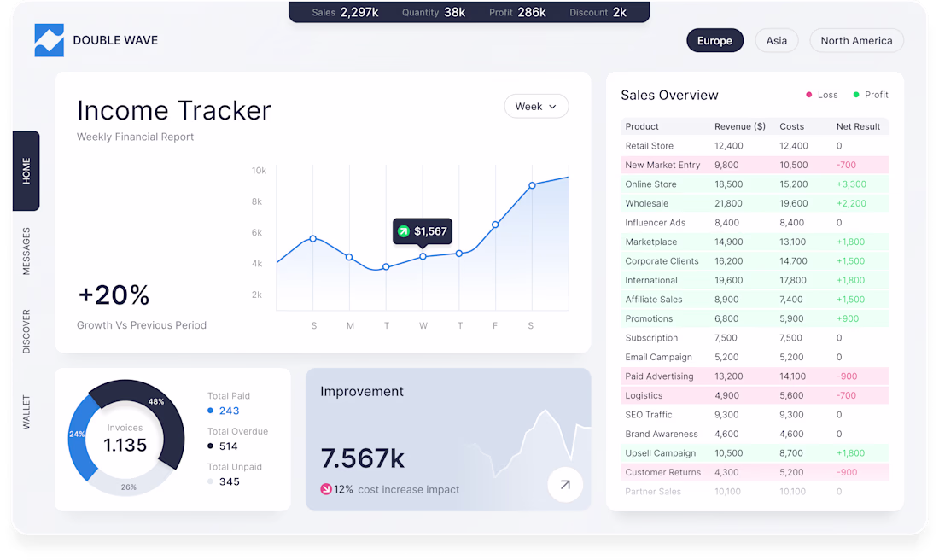Click the dark Total Overdue legend dot

210,446
